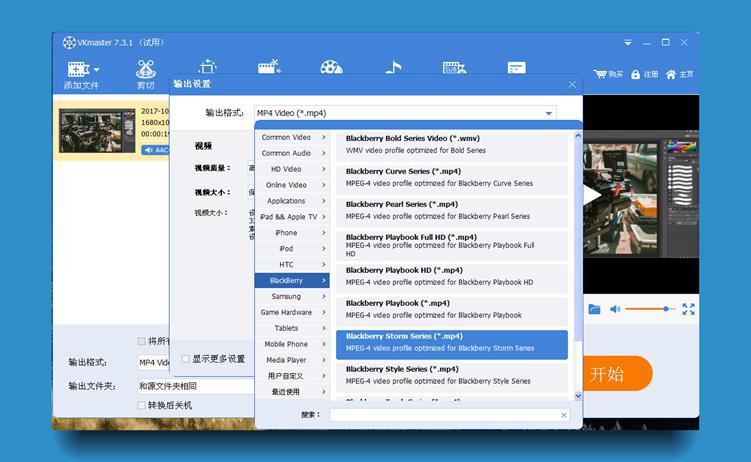Viewport: 751px width, 462px height.
Task: Clear the search box with X icon
Action: click(x=564, y=415)
